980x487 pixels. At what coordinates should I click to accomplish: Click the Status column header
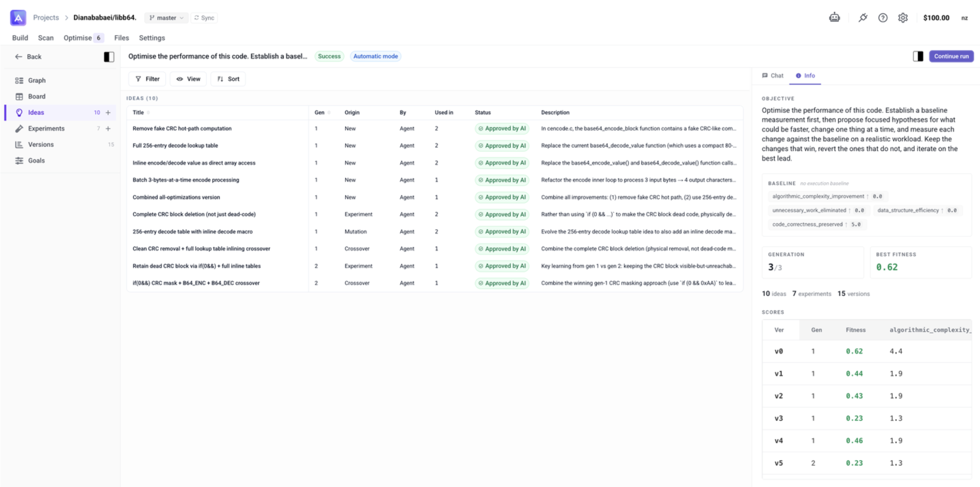click(x=482, y=112)
